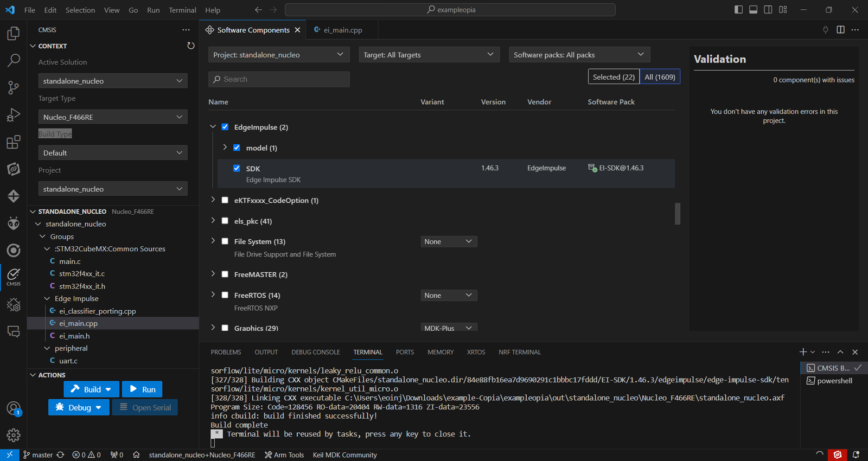Show All (1609) components

[x=659, y=77]
